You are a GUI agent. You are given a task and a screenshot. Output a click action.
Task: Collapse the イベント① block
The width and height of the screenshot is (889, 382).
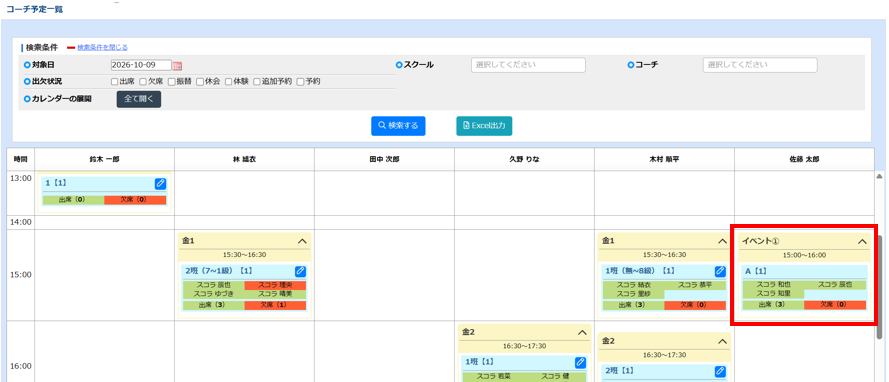[862, 241]
